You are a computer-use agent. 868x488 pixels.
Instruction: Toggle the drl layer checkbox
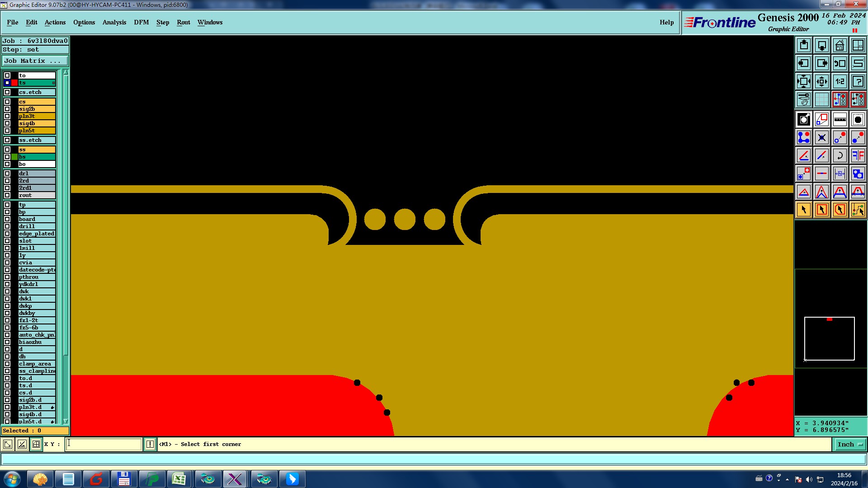click(7, 174)
